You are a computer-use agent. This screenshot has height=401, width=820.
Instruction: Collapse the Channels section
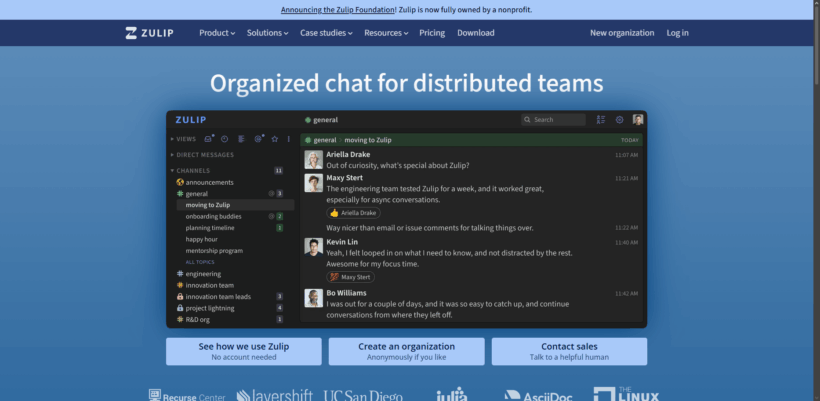pos(190,170)
